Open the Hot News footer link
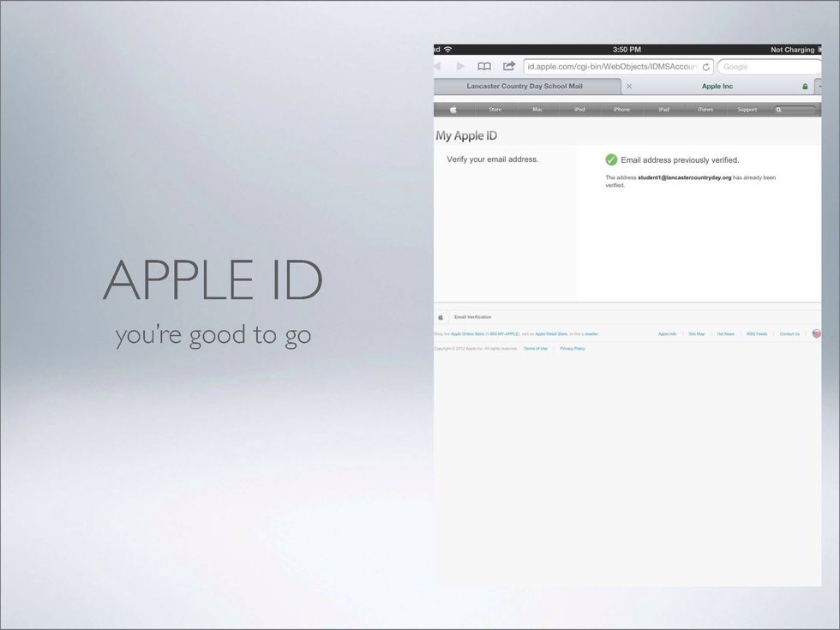This screenshot has height=630, width=840. [x=726, y=333]
